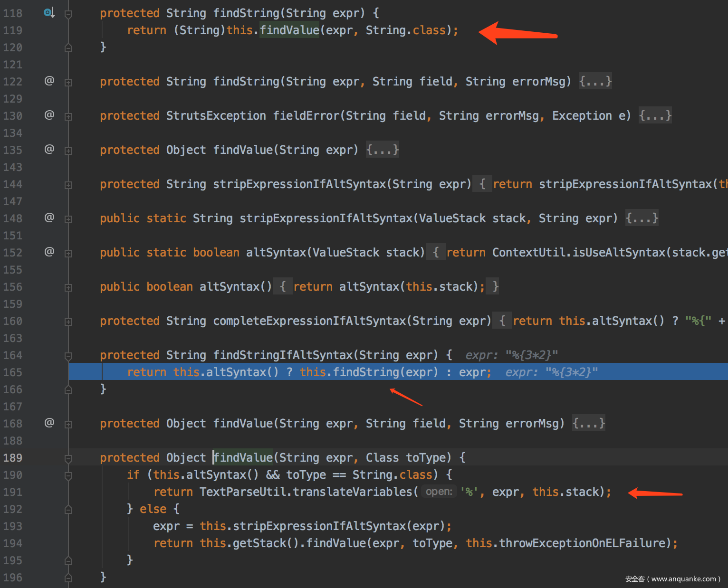The height and width of the screenshot is (588, 728).
Task: Click the fold end marker on line 166
Action: [68, 389]
